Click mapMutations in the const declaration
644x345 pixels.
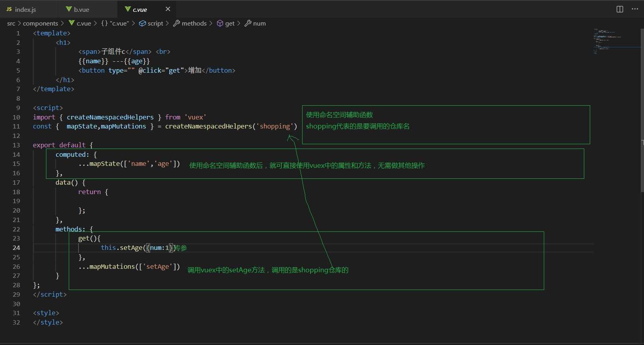coord(123,126)
